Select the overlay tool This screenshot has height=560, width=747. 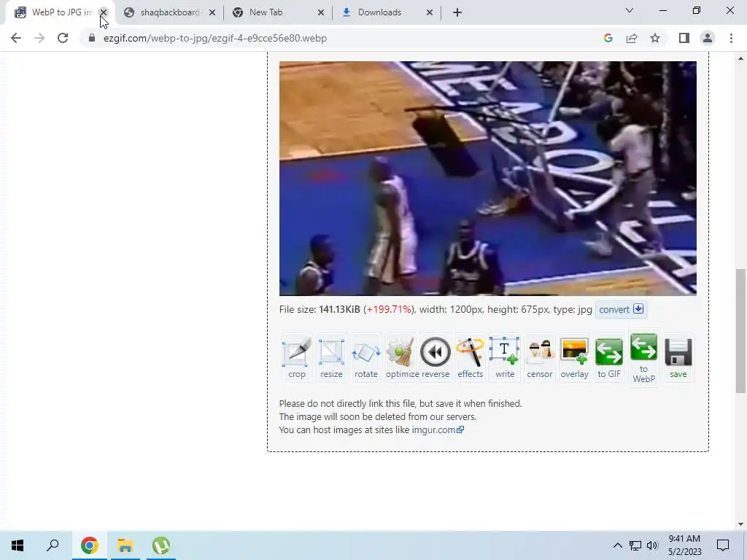575,358
